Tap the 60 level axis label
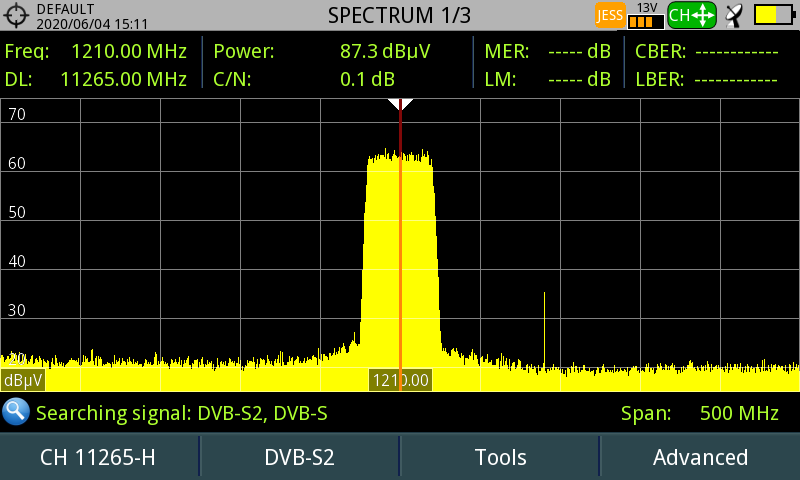The width and height of the screenshot is (800, 480). (x=17, y=163)
